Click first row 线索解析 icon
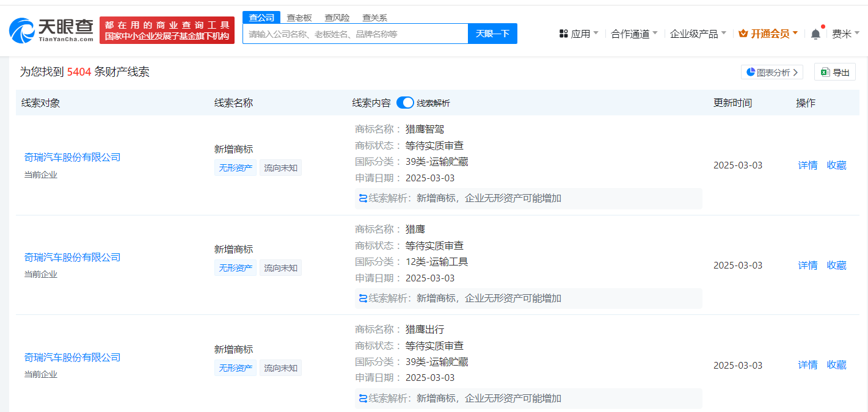 pyautogui.click(x=363, y=198)
